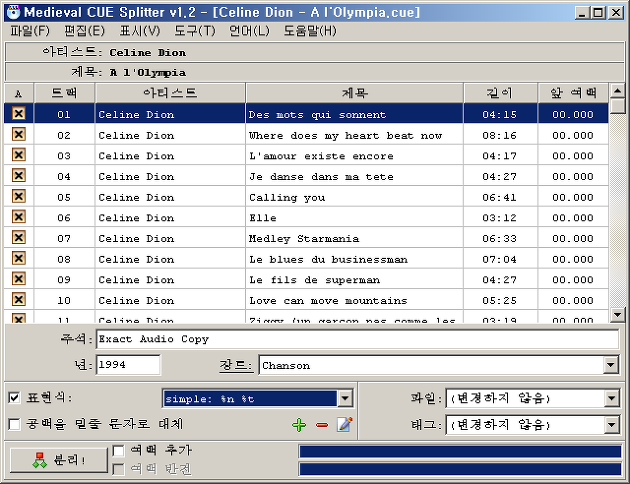The height and width of the screenshot is (484, 630).
Task: Uncheck track 02 Where does my heart
Action: 18,134
